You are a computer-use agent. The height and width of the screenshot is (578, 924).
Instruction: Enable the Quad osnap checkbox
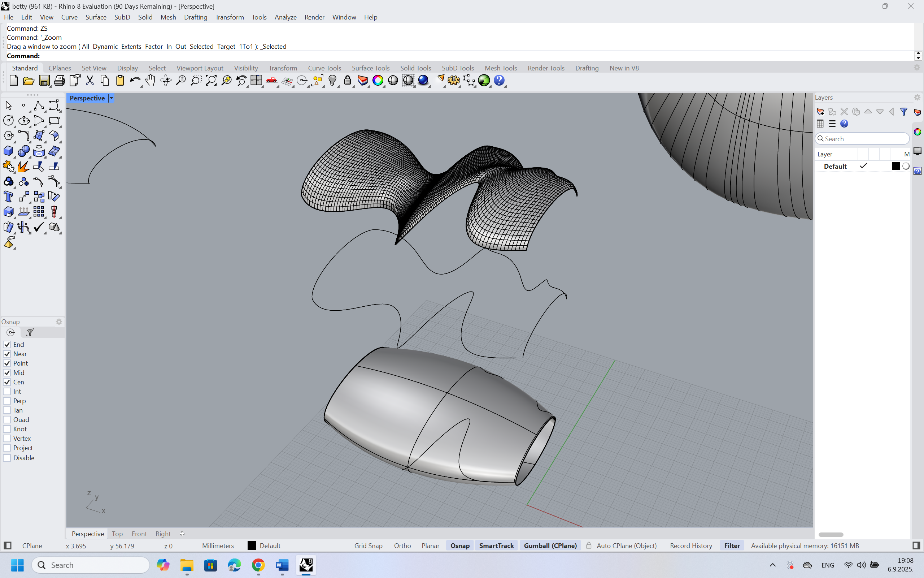pos(7,419)
